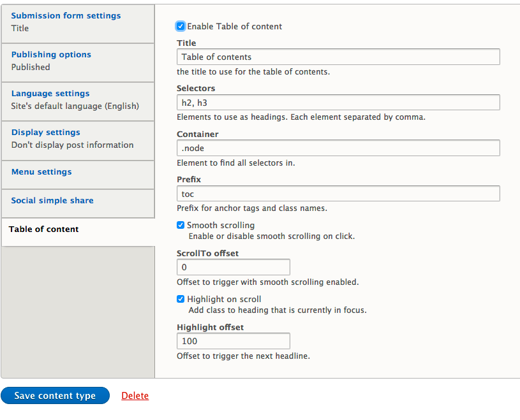Click the Smooth scrolling description text

pos(272,236)
